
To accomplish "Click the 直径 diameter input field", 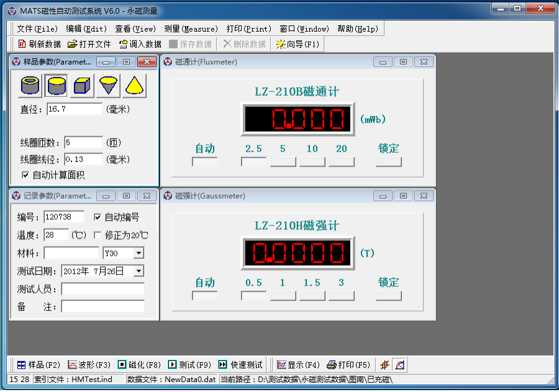I will tap(75, 109).
